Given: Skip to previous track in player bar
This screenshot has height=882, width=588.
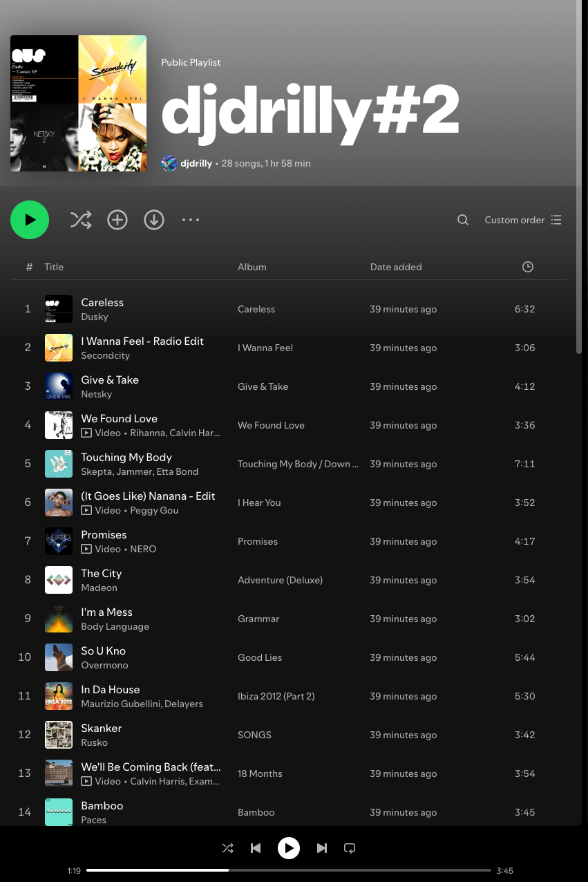Looking at the screenshot, I should pos(256,848).
